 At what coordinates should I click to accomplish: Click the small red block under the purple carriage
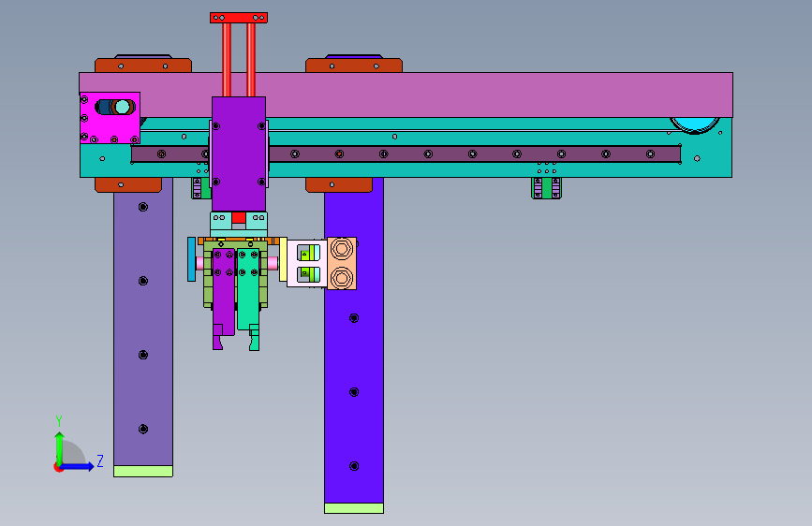point(239,217)
